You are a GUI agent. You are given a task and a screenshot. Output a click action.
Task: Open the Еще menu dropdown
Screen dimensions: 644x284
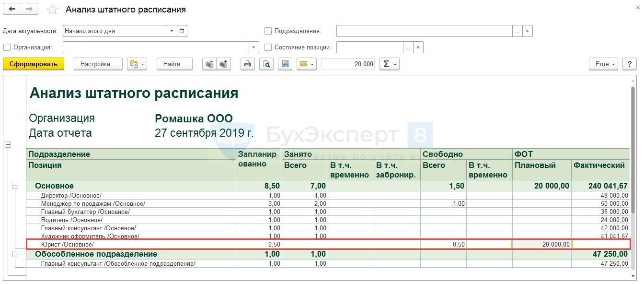[603, 64]
